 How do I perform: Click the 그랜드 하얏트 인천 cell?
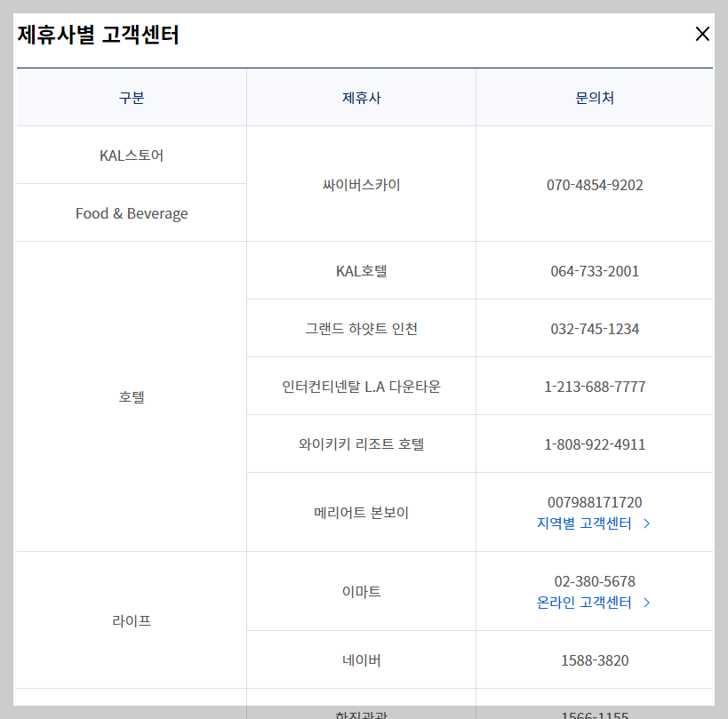361,328
